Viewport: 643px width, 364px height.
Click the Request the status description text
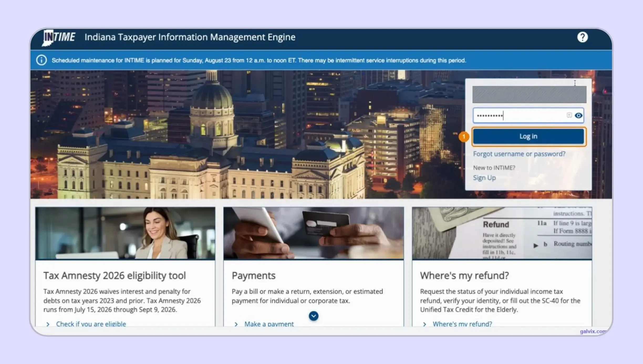500,300
